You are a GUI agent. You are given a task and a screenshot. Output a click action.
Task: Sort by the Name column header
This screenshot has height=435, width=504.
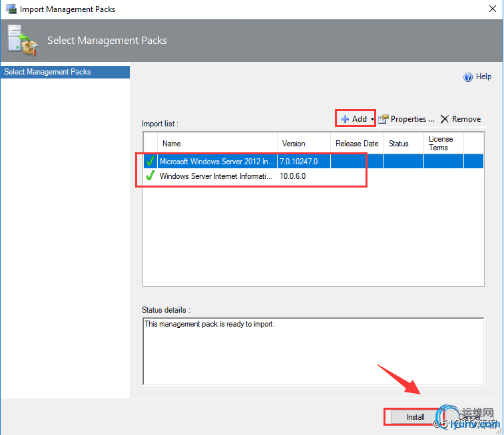click(x=217, y=144)
